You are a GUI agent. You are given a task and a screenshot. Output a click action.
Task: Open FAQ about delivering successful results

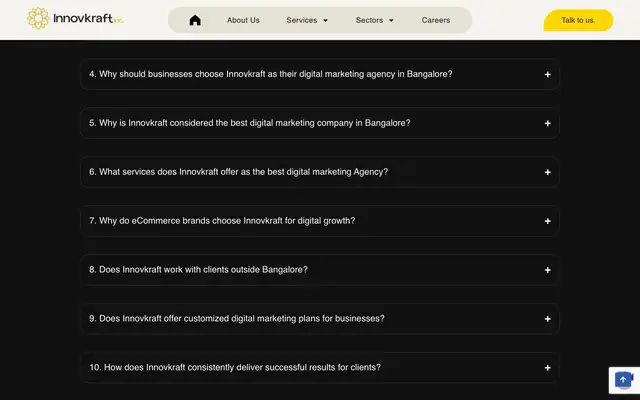pyautogui.click(x=320, y=368)
